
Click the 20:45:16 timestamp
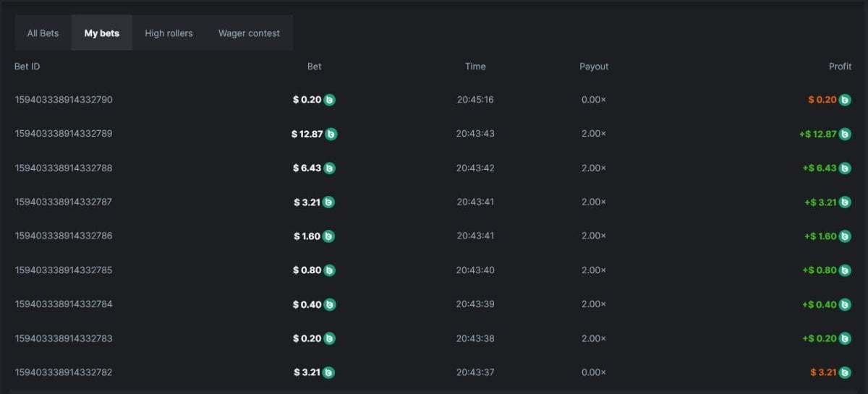475,100
